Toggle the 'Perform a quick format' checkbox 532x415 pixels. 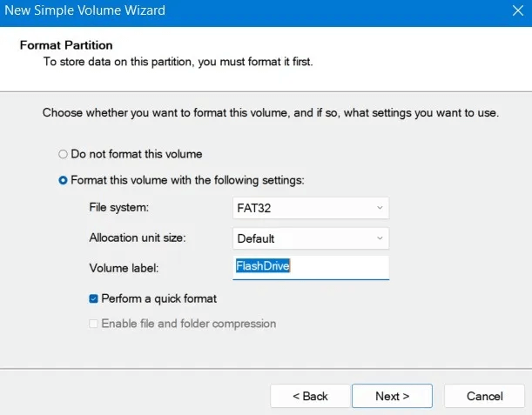pos(93,298)
